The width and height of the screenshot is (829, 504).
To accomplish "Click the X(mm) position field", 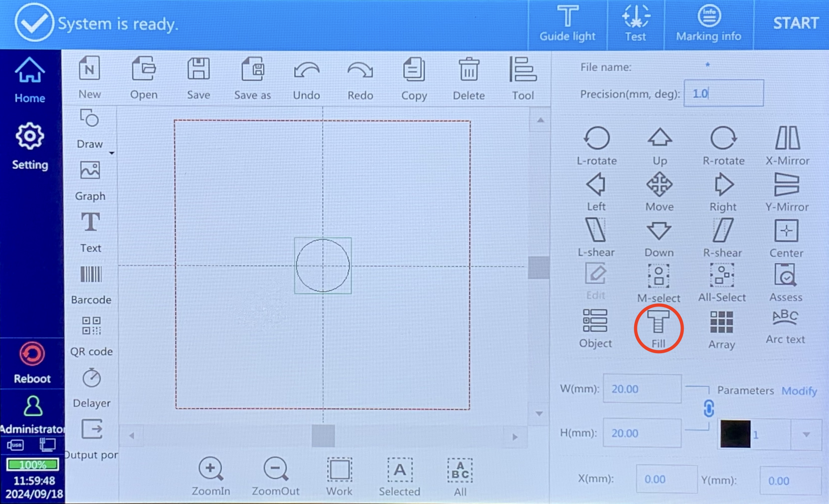I will point(666,479).
